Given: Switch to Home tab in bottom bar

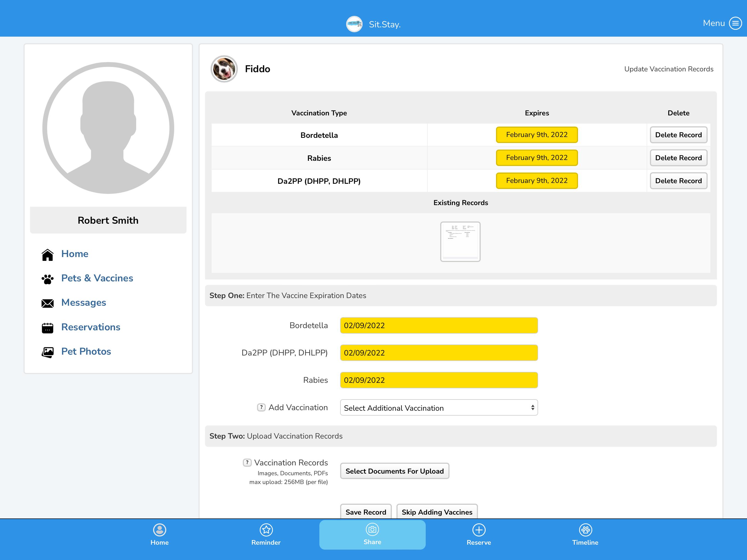Looking at the screenshot, I should pos(159,535).
